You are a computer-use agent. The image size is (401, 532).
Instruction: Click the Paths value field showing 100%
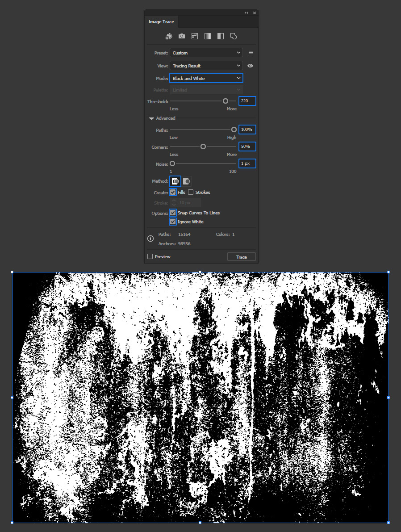coord(247,129)
